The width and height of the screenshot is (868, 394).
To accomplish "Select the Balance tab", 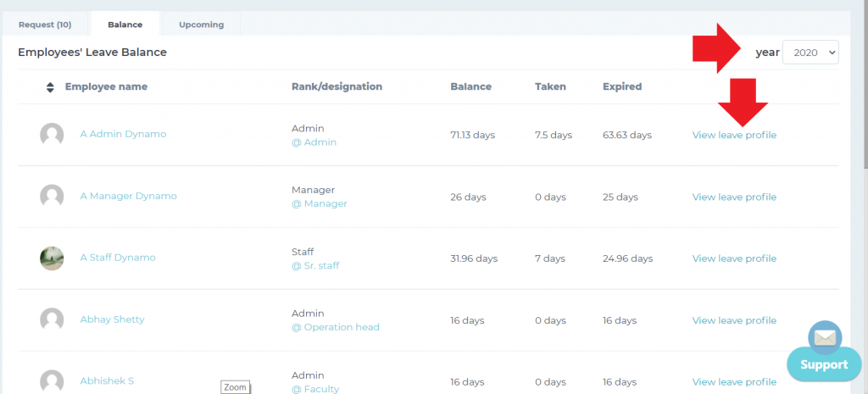I will 125,25.
